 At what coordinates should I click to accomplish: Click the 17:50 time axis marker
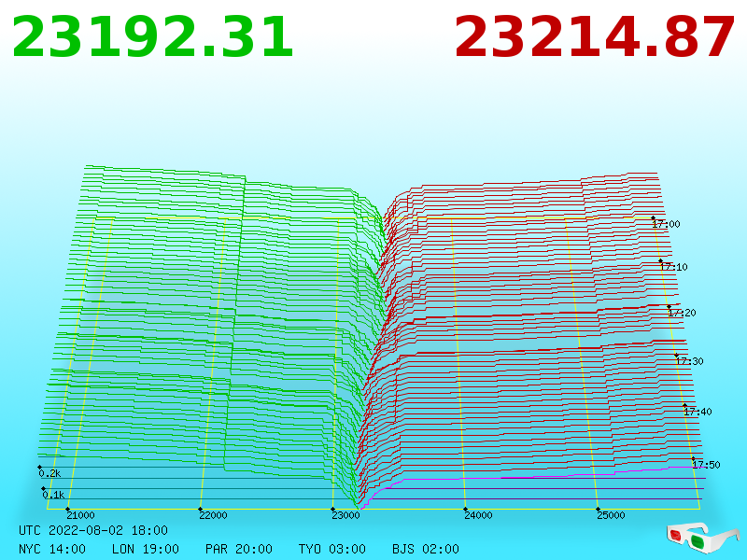pyautogui.click(x=706, y=464)
